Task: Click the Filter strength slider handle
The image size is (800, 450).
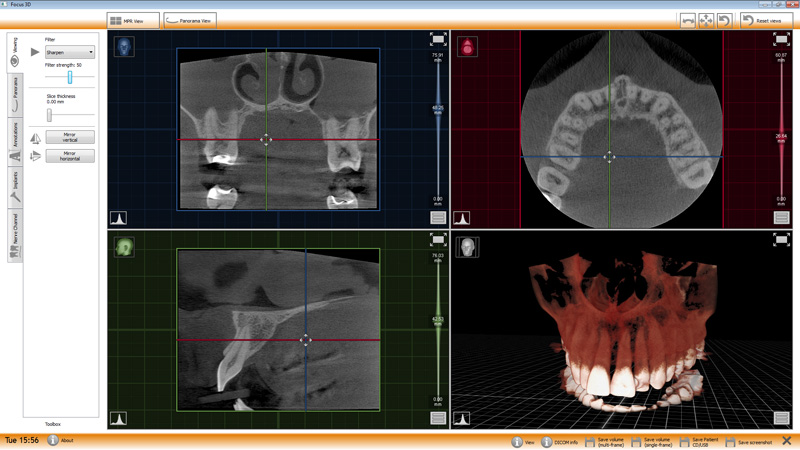Action: [70, 77]
